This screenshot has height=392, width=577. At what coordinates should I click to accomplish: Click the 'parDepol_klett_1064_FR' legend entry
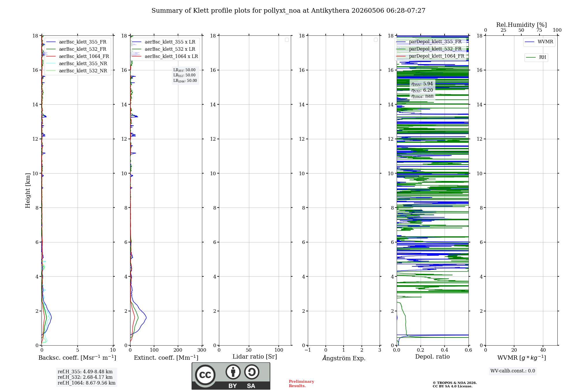click(431, 56)
